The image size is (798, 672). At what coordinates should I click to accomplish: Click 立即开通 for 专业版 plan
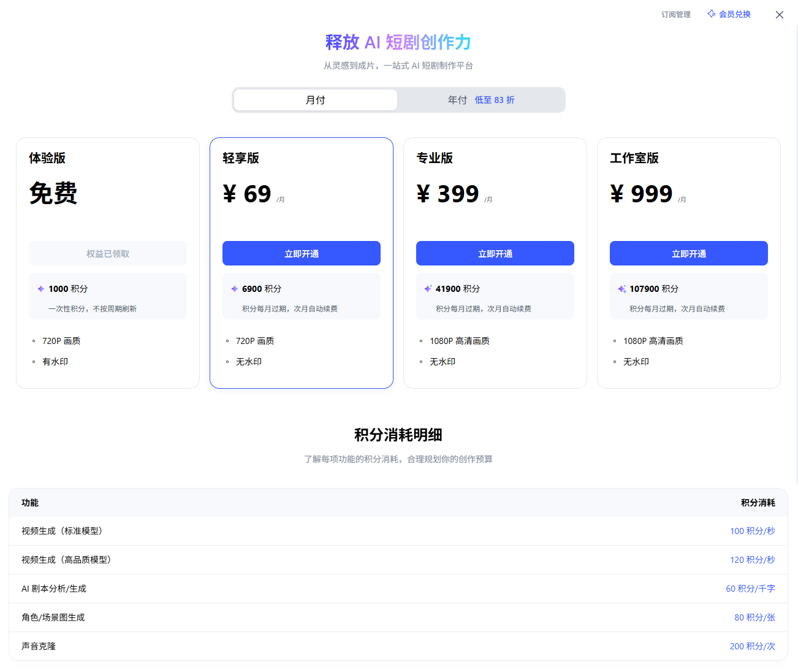pos(495,253)
